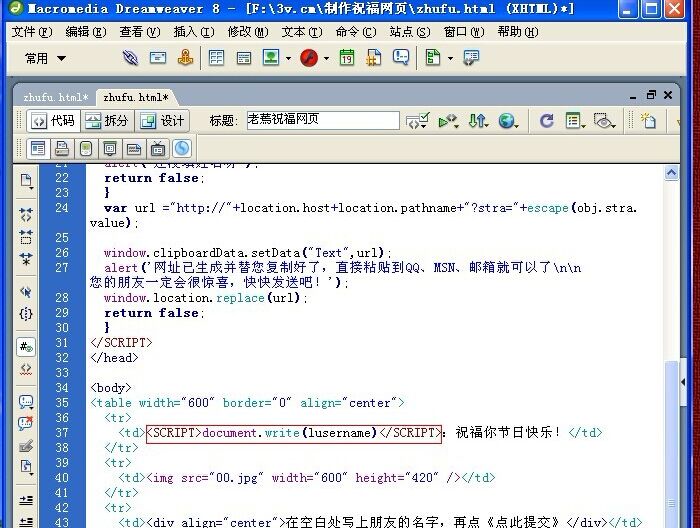Viewport: 700px width, 528px height.
Task: Select parent tag in the coding toolbar
Action: pyautogui.click(x=26, y=292)
